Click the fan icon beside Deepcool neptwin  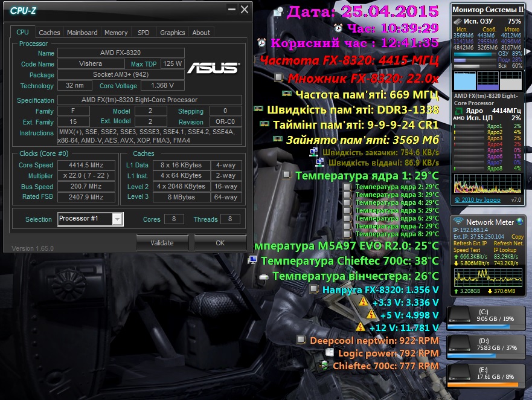click(301, 339)
